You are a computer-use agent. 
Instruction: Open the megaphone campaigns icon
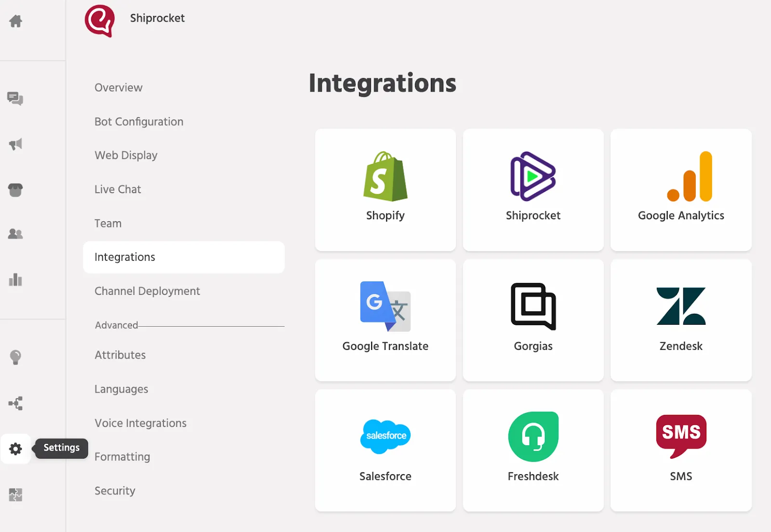click(x=15, y=144)
